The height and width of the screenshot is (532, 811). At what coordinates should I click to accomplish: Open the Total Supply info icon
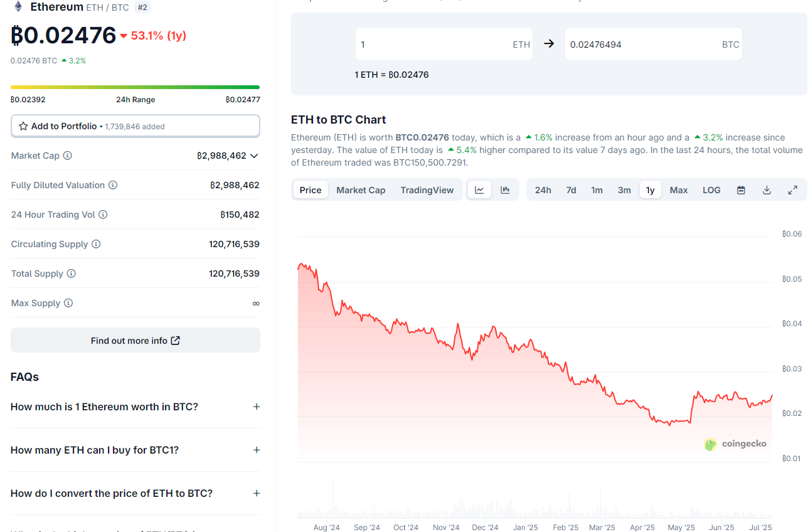(72, 274)
